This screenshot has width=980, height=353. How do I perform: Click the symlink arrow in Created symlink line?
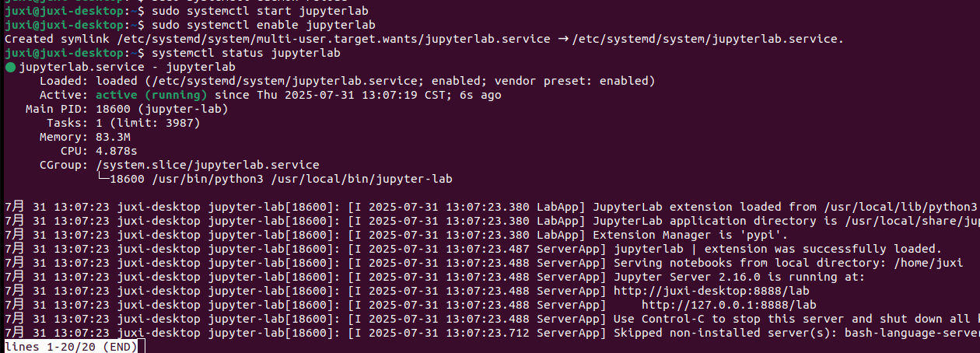pos(561,39)
